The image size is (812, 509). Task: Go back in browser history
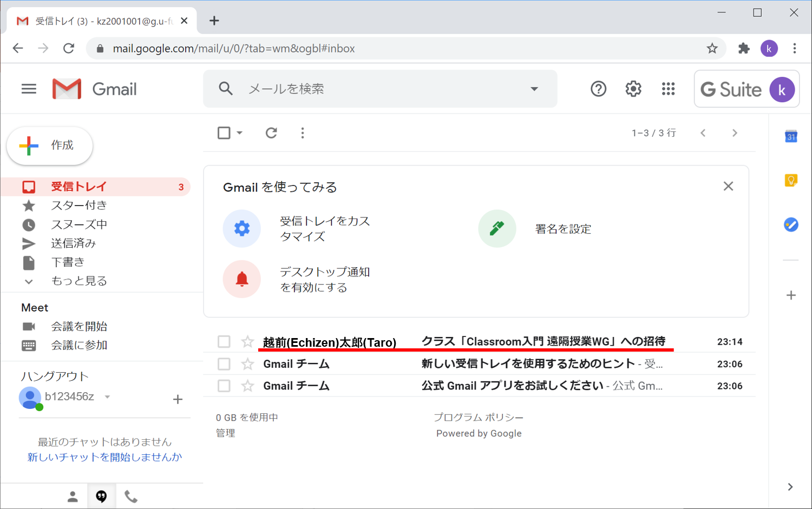pyautogui.click(x=18, y=49)
